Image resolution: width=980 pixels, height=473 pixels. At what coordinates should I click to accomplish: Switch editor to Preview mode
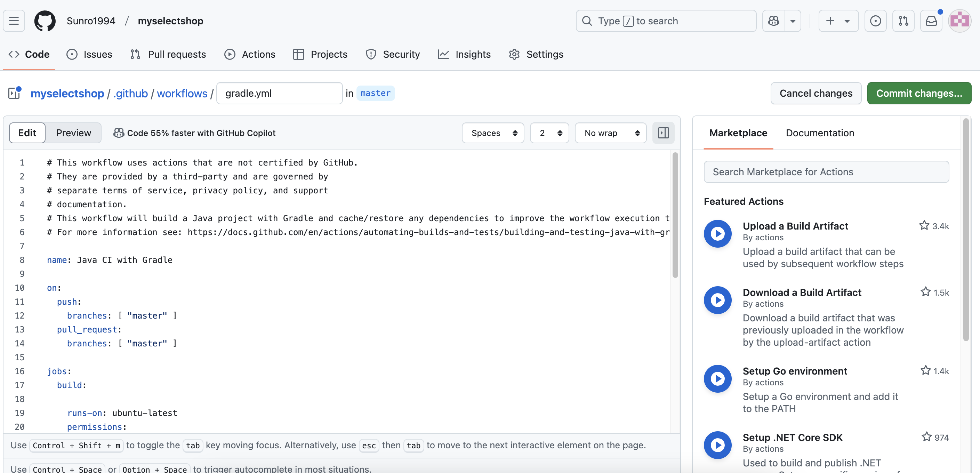[73, 133]
